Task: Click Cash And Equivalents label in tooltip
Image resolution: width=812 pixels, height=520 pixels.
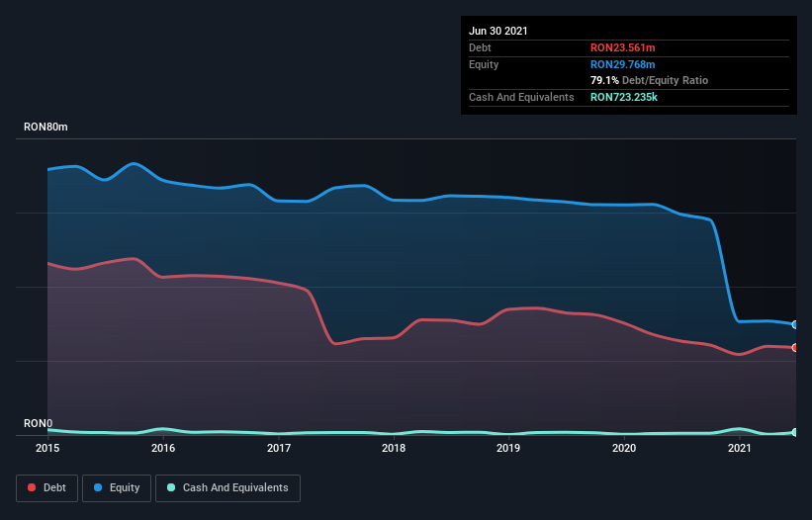Action: pos(521,97)
